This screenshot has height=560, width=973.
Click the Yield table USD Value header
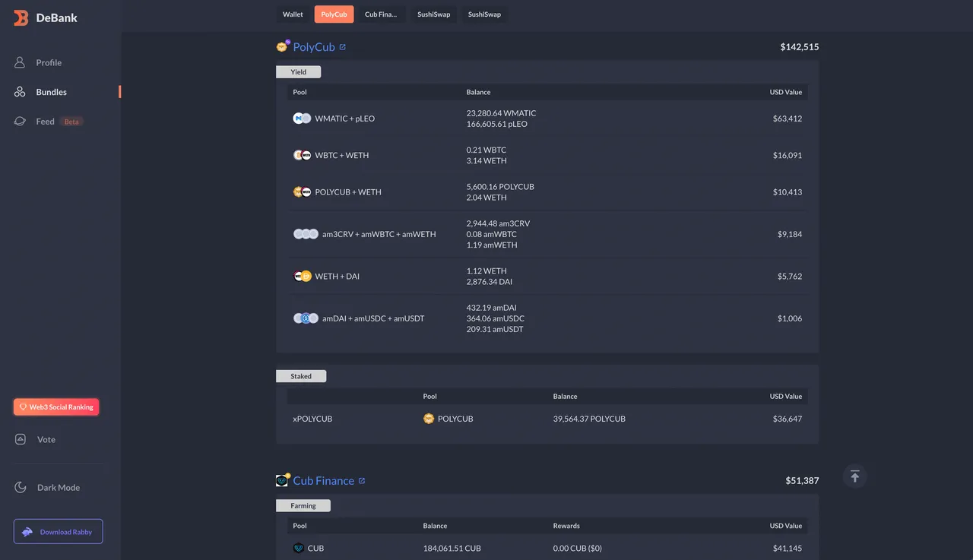pos(786,92)
